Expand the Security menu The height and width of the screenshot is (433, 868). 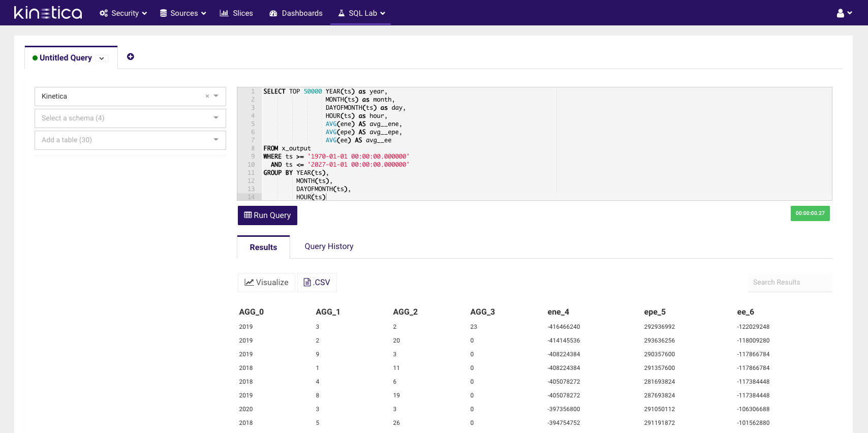pos(123,13)
